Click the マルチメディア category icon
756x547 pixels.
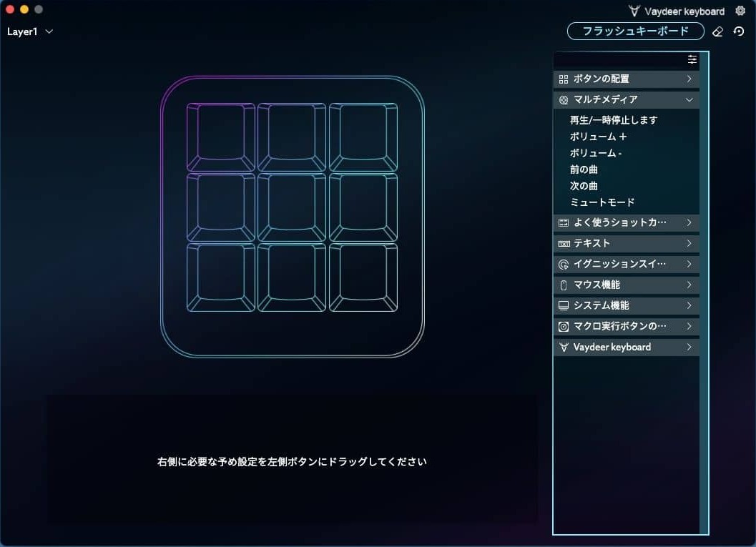pyautogui.click(x=563, y=100)
